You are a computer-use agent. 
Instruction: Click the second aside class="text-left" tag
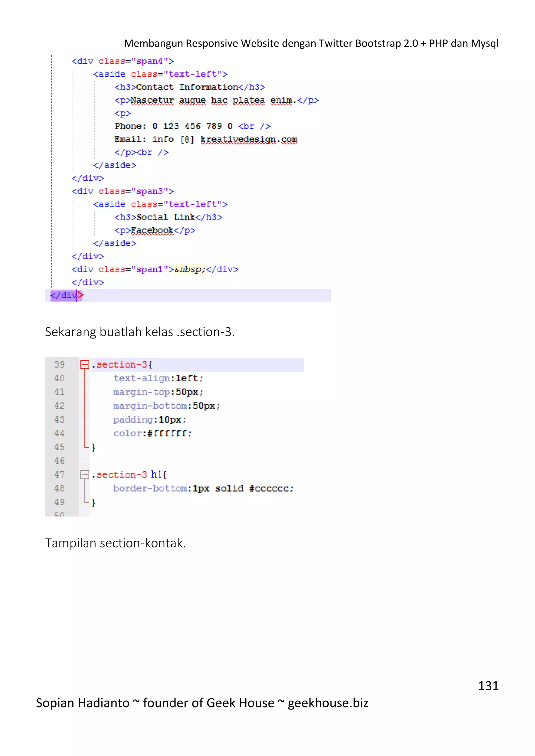point(160,204)
